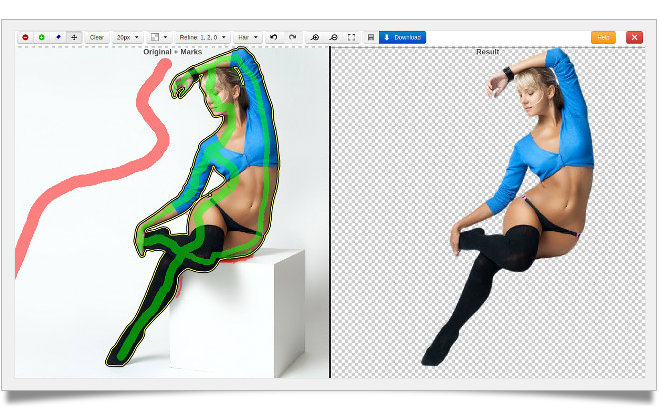
Task: Open the orange Help button
Action: pyautogui.click(x=603, y=37)
